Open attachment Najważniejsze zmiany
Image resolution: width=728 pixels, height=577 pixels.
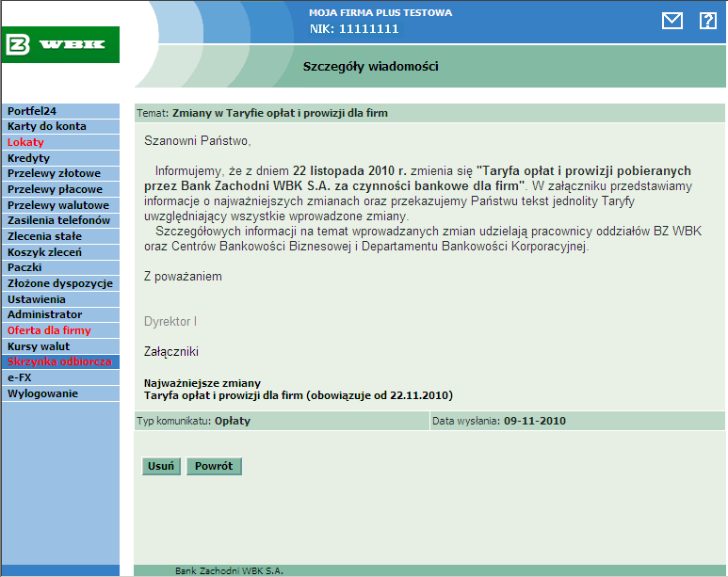(202, 383)
